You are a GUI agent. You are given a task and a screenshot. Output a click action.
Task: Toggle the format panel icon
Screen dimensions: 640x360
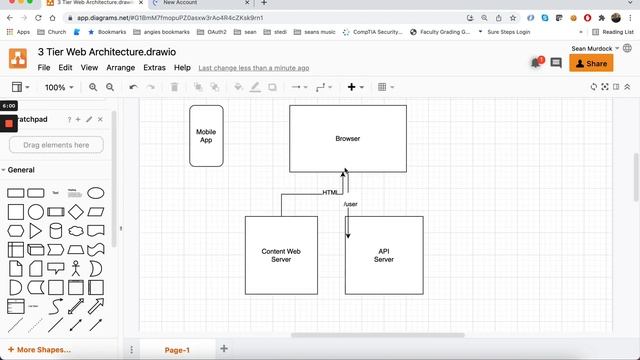(x=616, y=87)
